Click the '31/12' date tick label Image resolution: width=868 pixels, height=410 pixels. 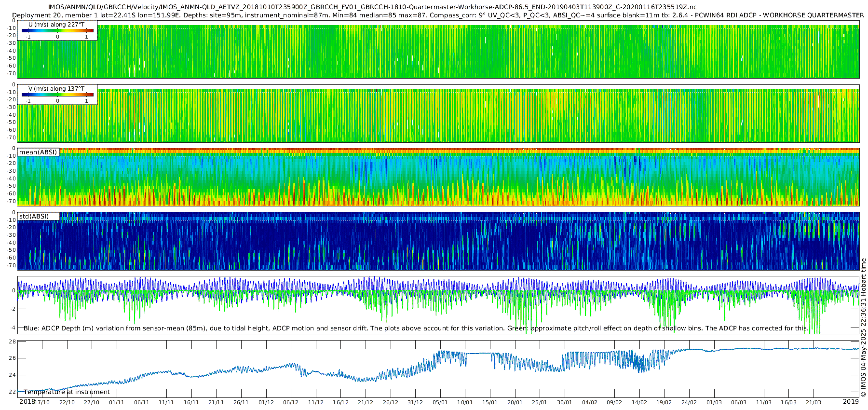pyautogui.click(x=415, y=402)
